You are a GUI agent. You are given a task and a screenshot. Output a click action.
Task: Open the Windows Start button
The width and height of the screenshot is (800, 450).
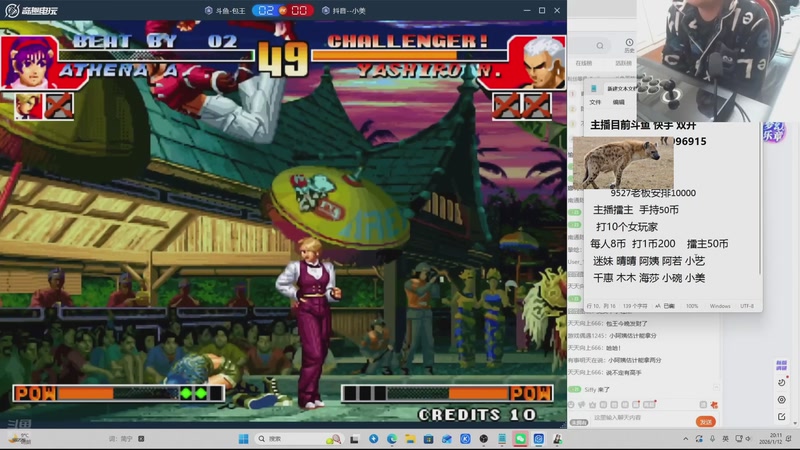click(243, 439)
